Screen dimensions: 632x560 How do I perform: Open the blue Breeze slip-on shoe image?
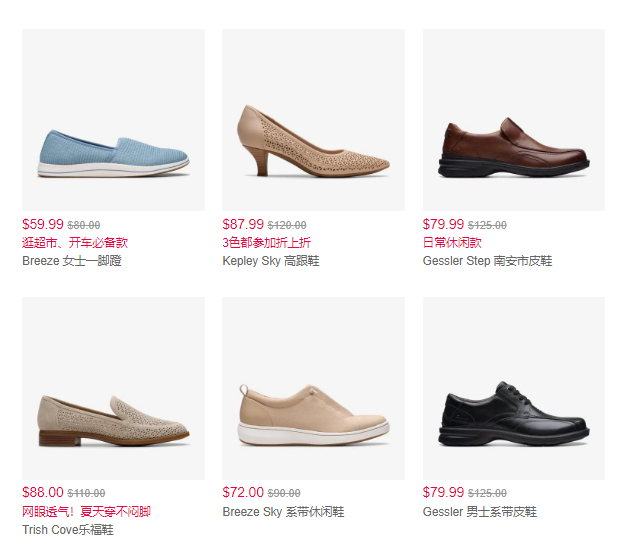point(113,120)
